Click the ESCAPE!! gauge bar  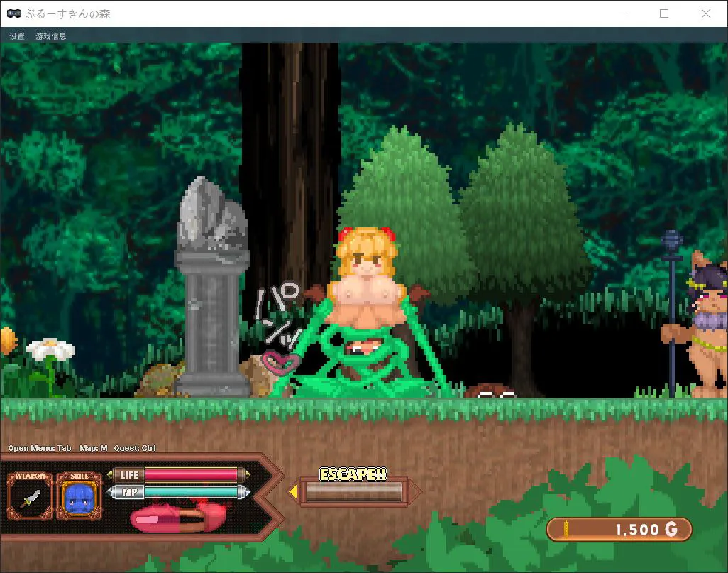(x=353, y=492)
